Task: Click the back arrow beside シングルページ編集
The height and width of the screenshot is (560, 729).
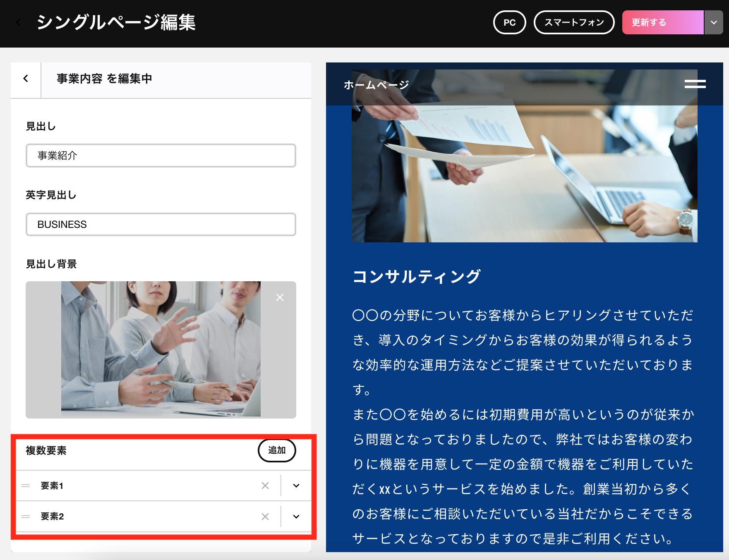Action: click(x=18, y=22)
